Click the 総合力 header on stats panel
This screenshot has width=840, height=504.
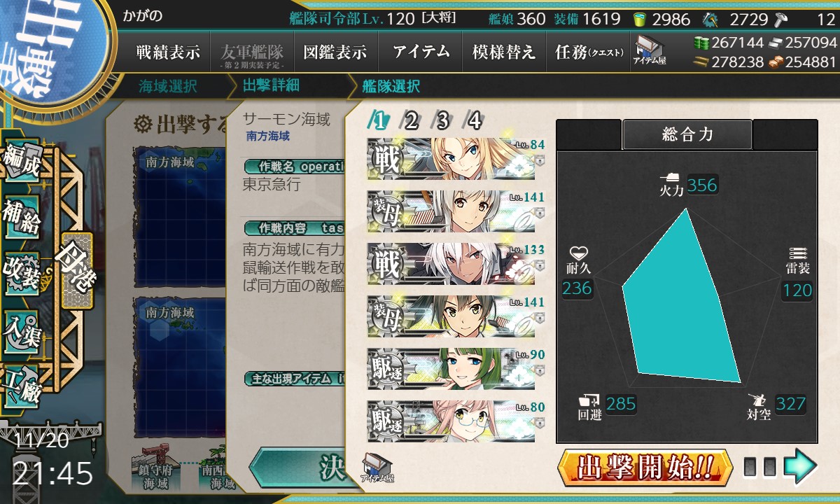687,134
